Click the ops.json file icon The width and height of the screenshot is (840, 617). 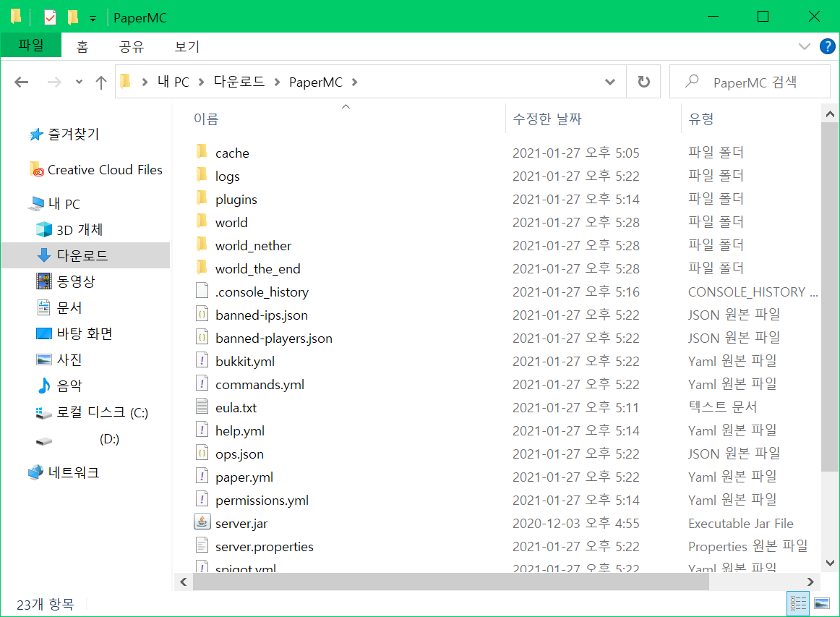coord(202,453)
